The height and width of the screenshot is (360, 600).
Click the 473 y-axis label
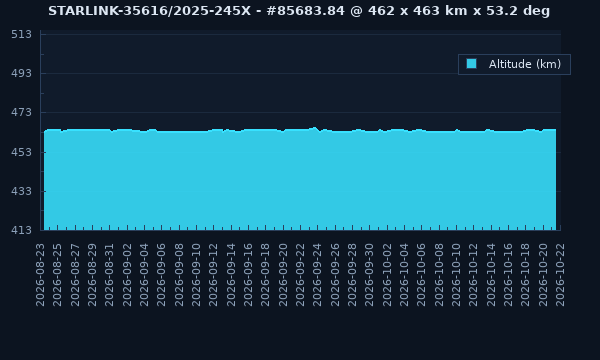[21, 112]
